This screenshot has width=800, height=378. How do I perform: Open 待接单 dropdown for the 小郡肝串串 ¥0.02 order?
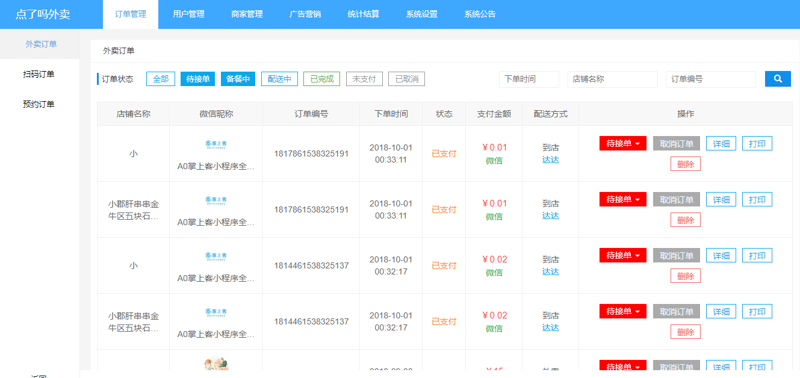coord(622,312)
